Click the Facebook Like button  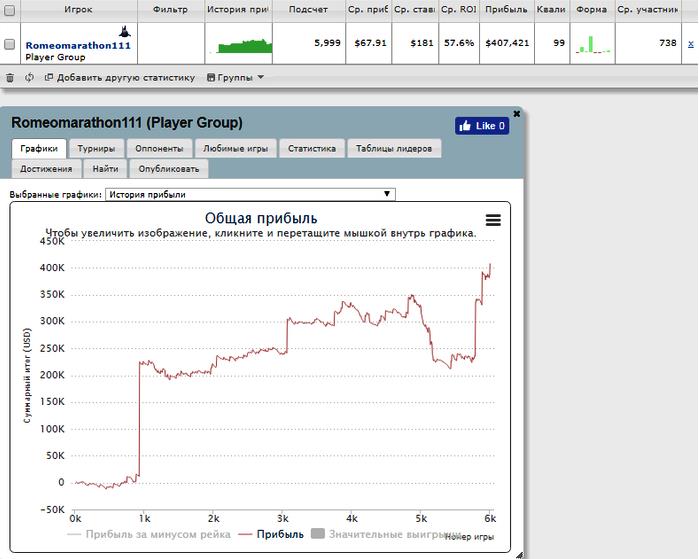482,126
